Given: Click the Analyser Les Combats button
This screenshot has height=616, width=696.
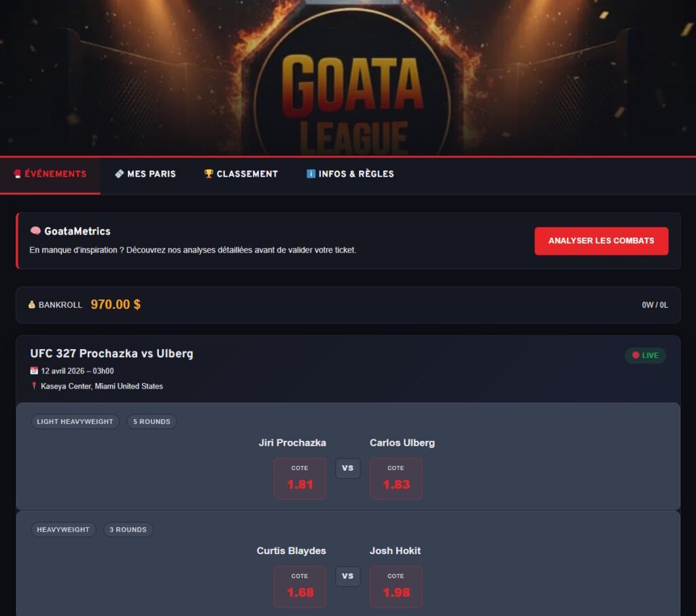Looking at the screenshot, I should (x=602, y=240).
